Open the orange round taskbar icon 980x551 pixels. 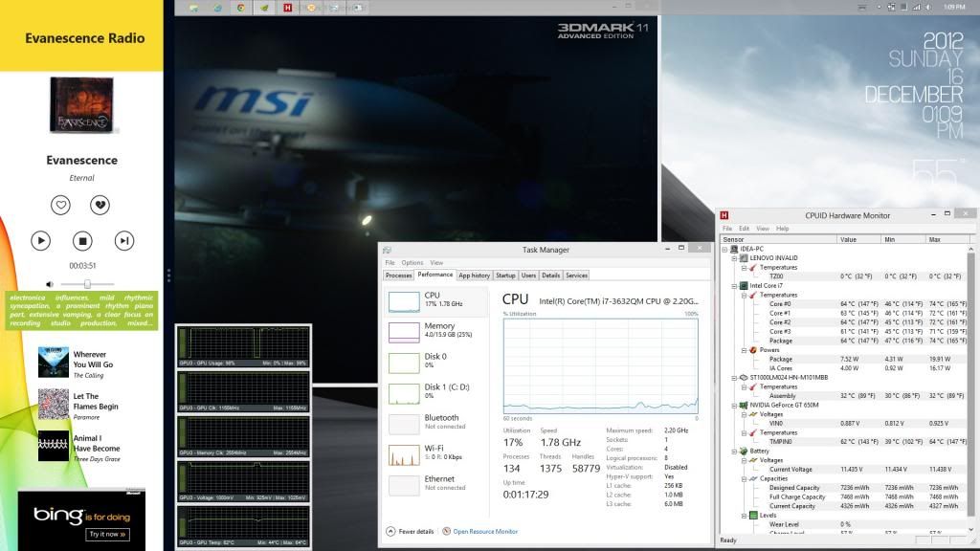(x=311, y=8)
